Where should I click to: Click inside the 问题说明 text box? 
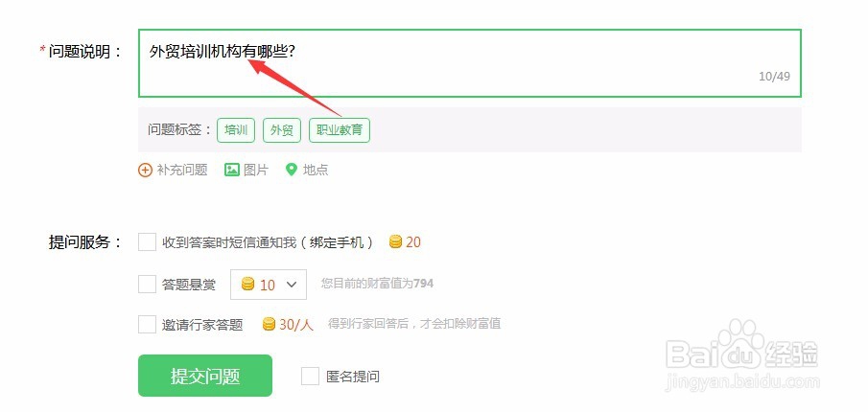pos(469,63)
